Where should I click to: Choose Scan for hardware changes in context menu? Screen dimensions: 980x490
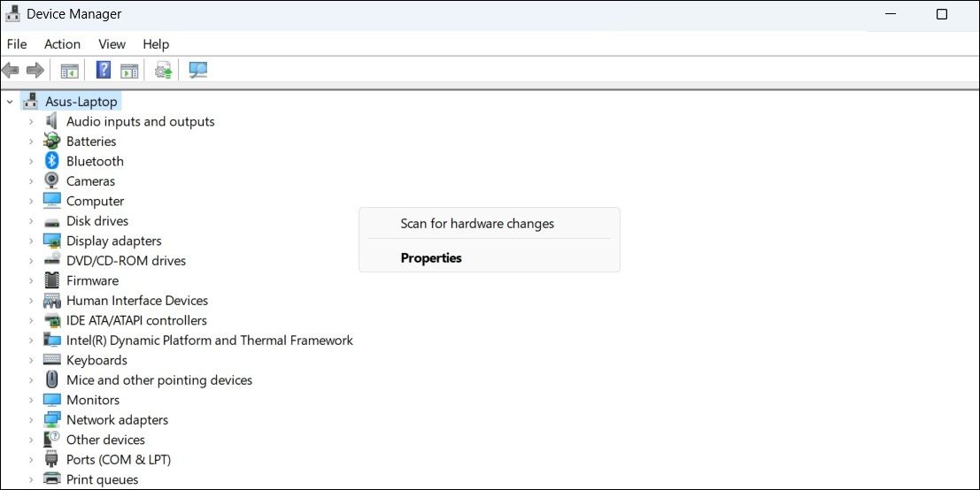[477, 224]
